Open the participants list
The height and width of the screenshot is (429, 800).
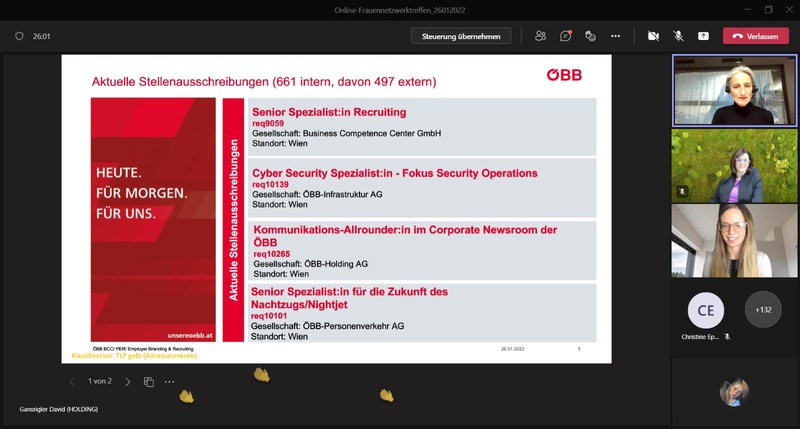540,36
